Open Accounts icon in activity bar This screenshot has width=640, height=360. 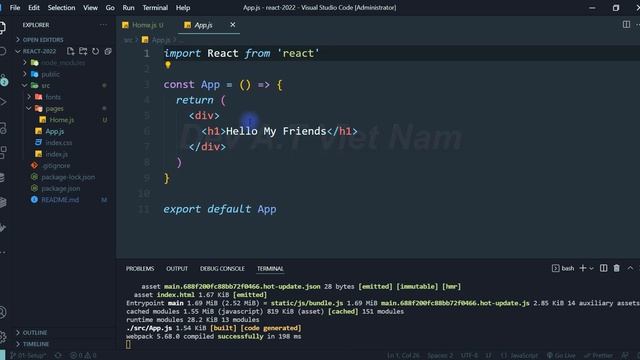coord(2,312)
